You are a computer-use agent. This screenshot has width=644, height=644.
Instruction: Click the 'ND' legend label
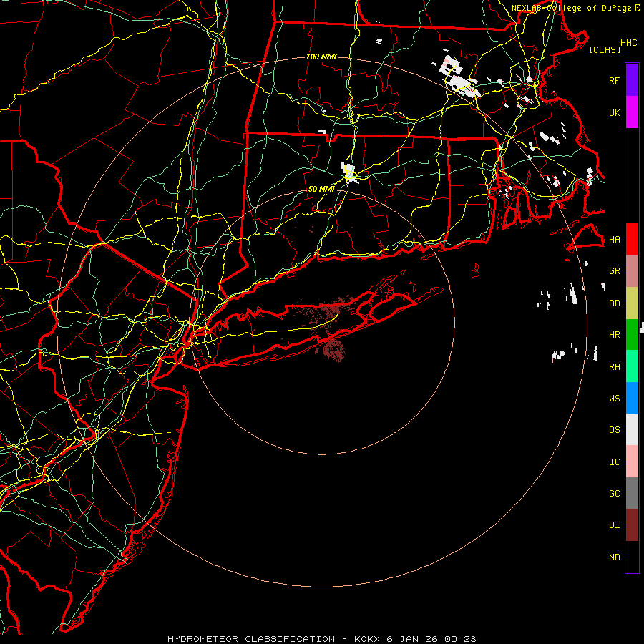tap(614, 557)
